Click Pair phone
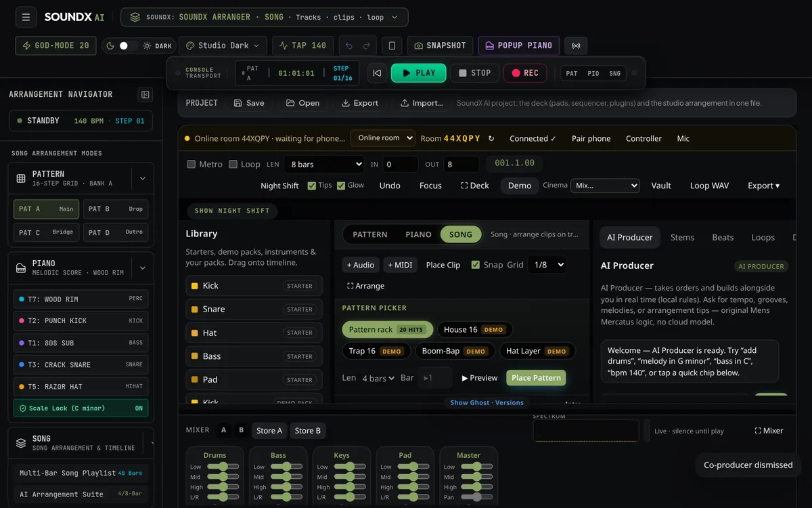The image size is (812, 508). (591, 138)
